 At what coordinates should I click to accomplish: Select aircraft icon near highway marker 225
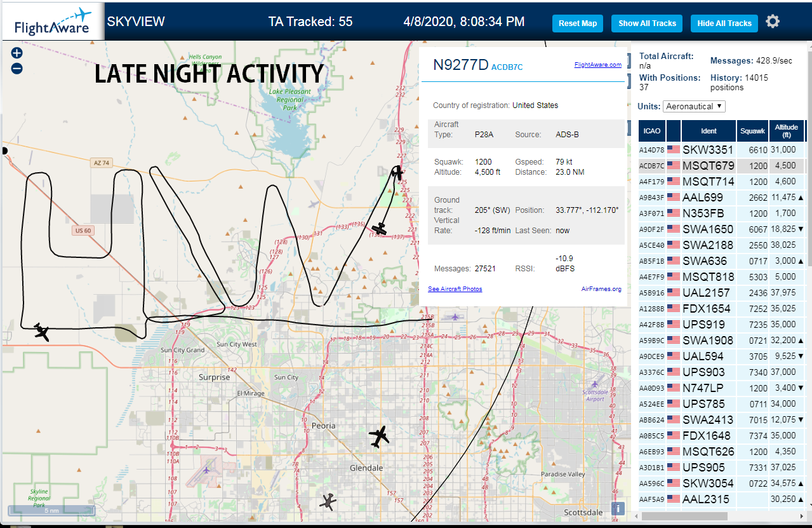[x=397, y=173]
